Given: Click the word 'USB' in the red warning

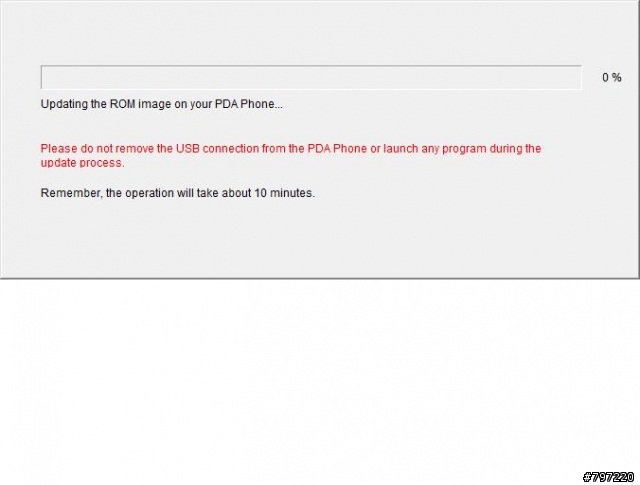Looking at the screenshot, I should [188, 148].
